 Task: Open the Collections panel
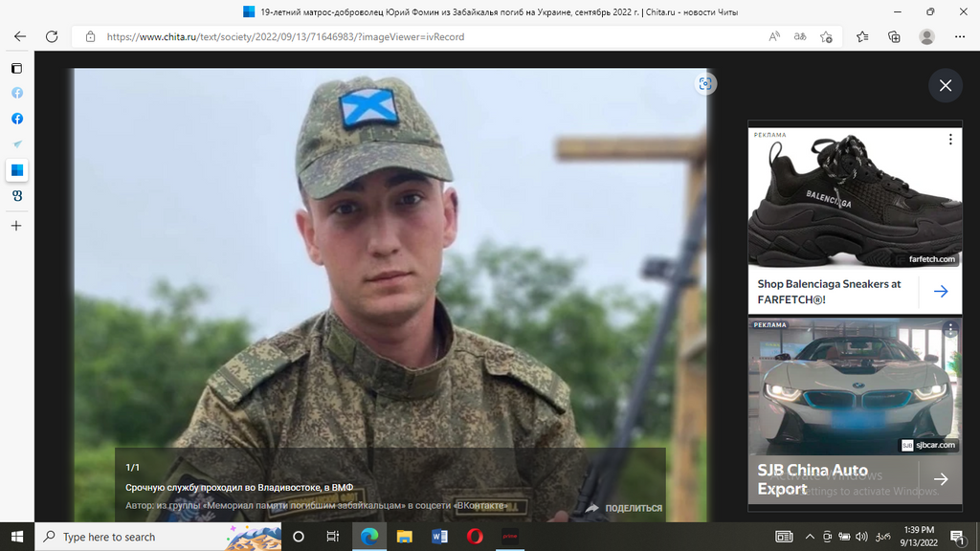(895, 37)
